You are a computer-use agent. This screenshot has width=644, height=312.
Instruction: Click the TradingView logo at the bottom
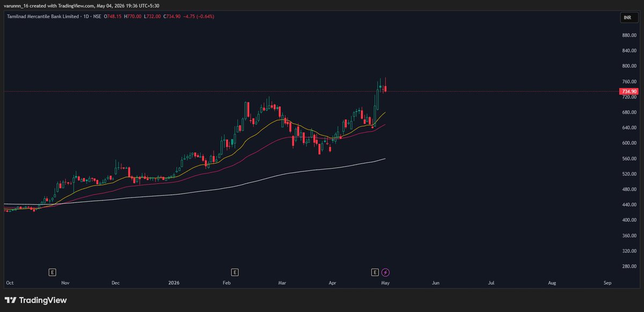coord(36,300)
